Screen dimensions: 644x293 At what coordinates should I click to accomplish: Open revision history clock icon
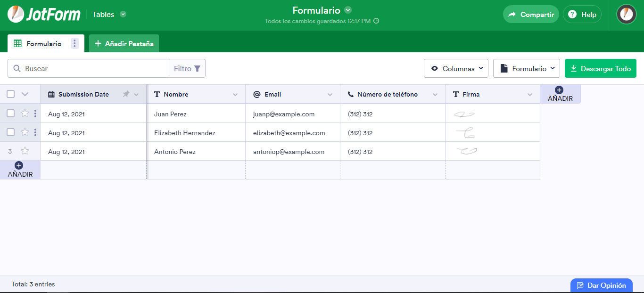tap(376, 21)
